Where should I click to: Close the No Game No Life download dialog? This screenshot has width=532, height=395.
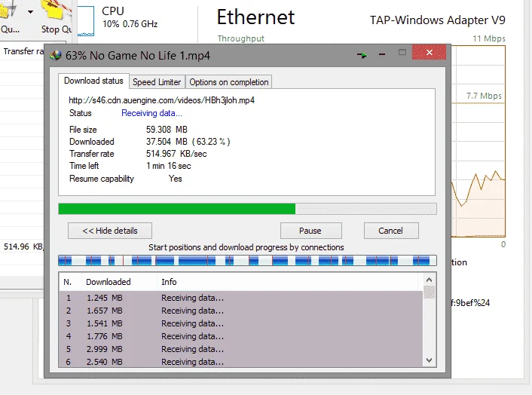pos(430,52)
